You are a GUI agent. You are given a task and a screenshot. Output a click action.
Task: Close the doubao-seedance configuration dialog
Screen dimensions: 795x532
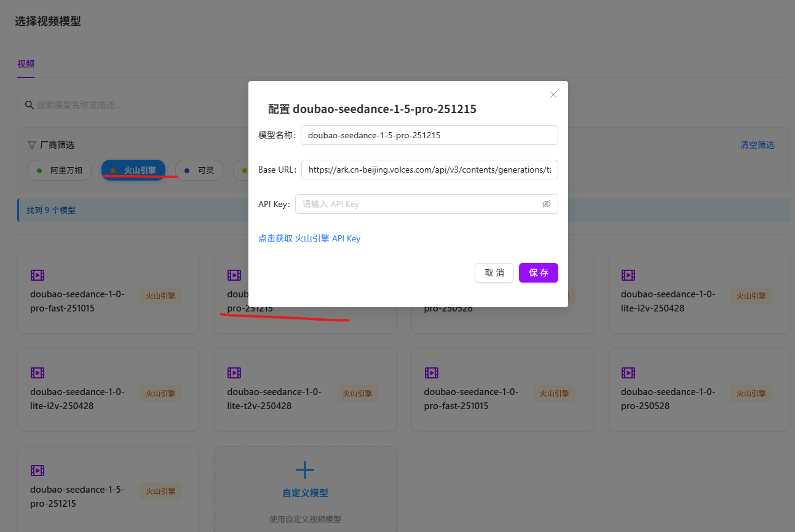pos(553,95)
